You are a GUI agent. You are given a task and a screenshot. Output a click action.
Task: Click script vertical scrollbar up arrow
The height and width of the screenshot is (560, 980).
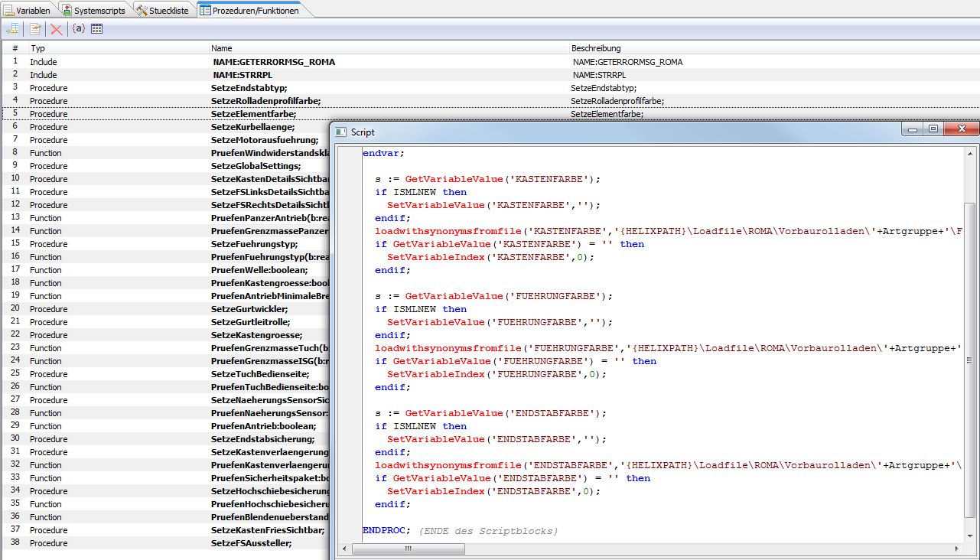(972, 154)
